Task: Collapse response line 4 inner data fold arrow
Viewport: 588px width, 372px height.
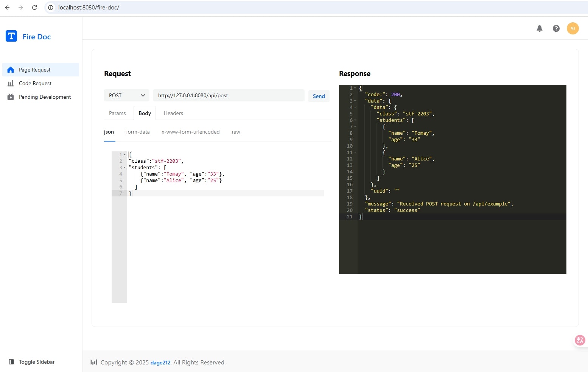Action: pos(355,107)
